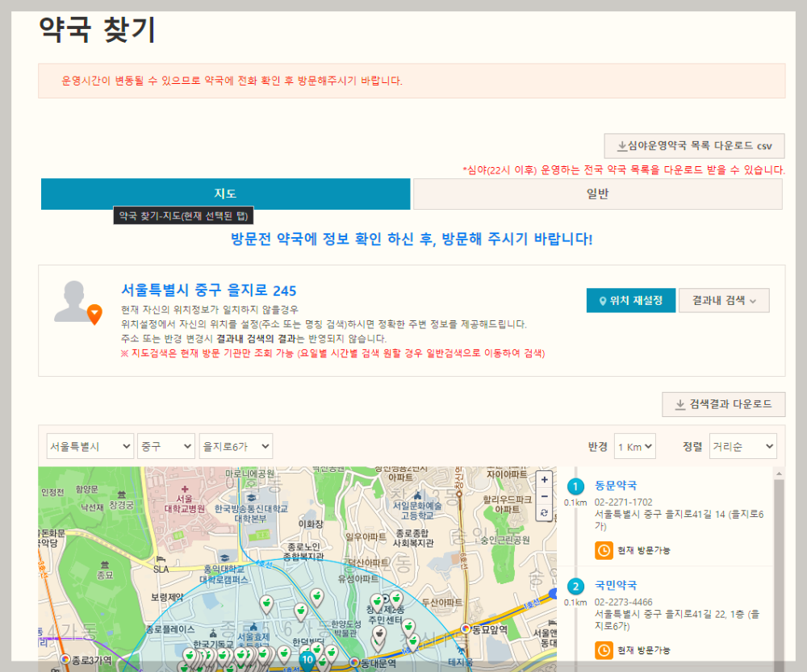
Task: Select the 지도 tab
Action: [226, 194]
